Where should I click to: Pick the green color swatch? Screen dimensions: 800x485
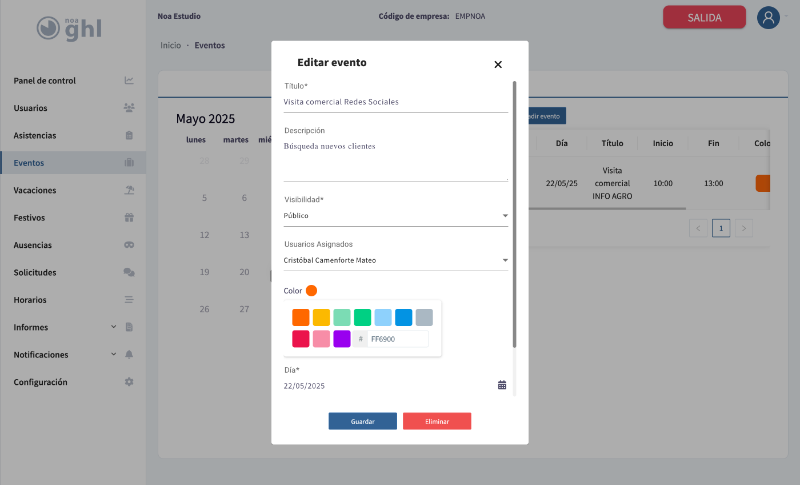pyautogui.click(x=362, y=317)
